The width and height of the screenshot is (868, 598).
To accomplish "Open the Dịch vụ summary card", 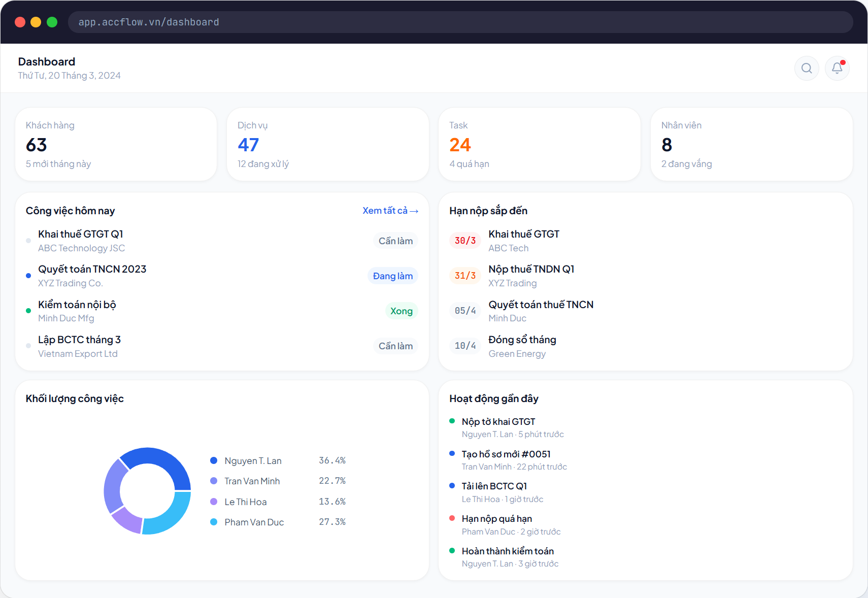I will [x=328, y=144].
